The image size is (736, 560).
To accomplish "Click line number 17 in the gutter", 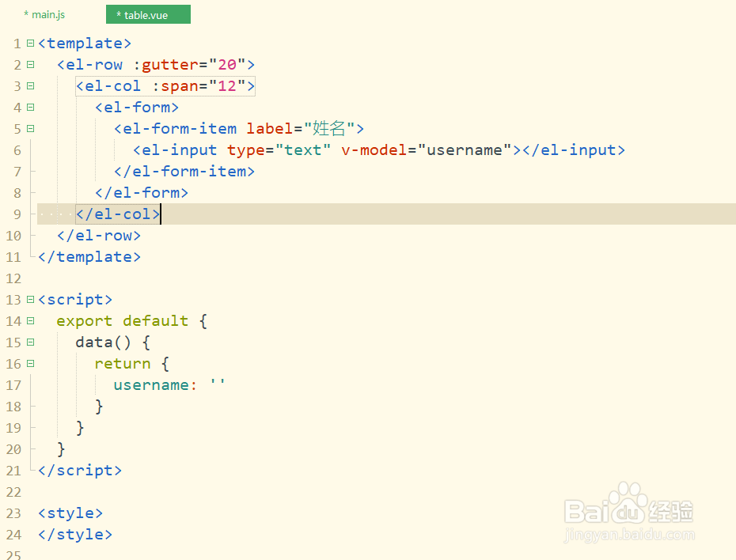I will click(x=13, y=385).
